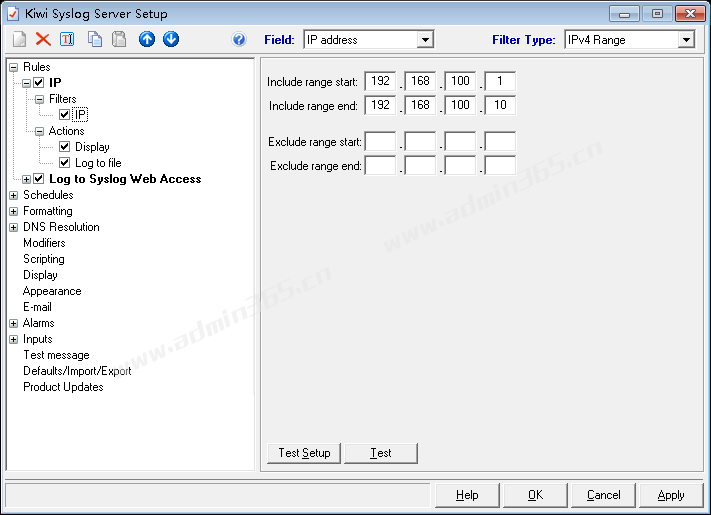Click the Apply button
711x515 pixels.
tap(671, 495)
